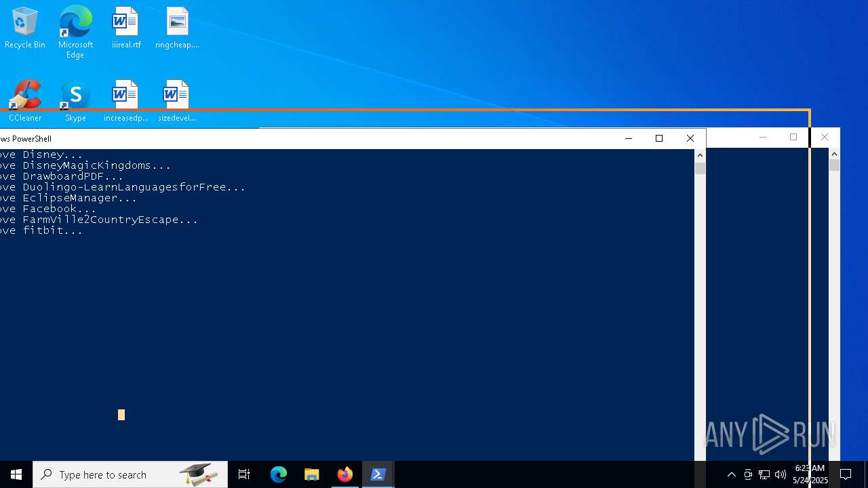This screenshot has width=868, height=488.
Task: Launch Microsoft Edge from desktop shortcut
Action: (x=75, y=31)
